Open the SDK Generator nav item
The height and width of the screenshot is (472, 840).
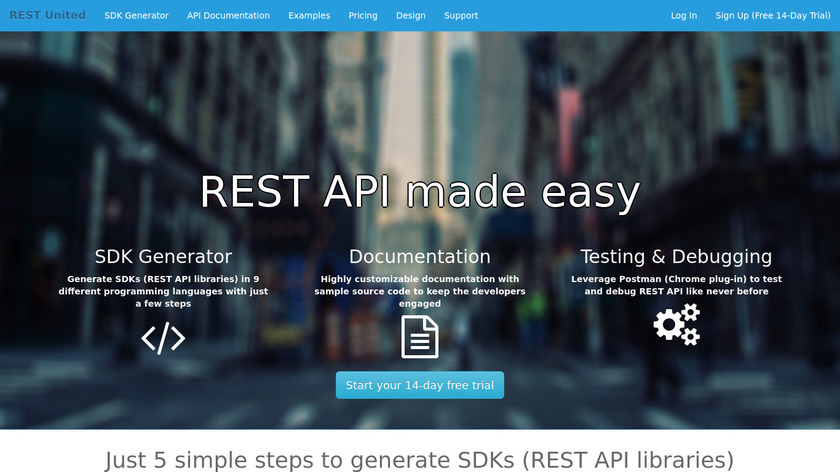(x=136, y=16)
